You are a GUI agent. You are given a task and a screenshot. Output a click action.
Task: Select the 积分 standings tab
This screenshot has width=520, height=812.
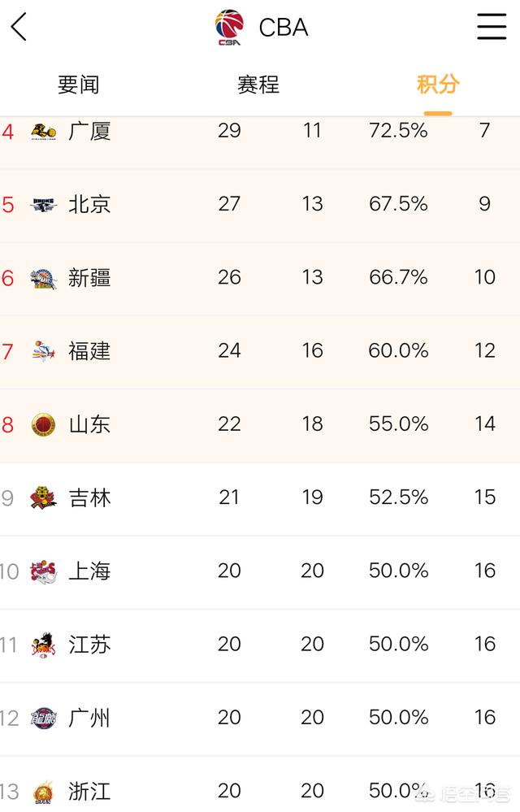[438, 85]
